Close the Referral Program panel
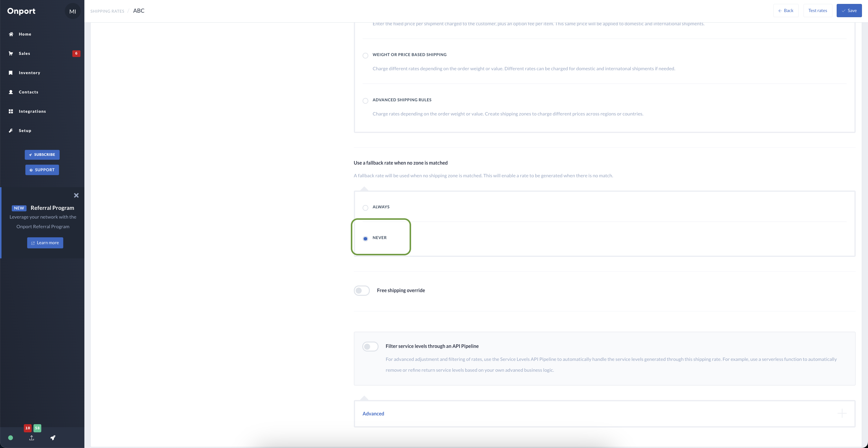 coord(76,196)
